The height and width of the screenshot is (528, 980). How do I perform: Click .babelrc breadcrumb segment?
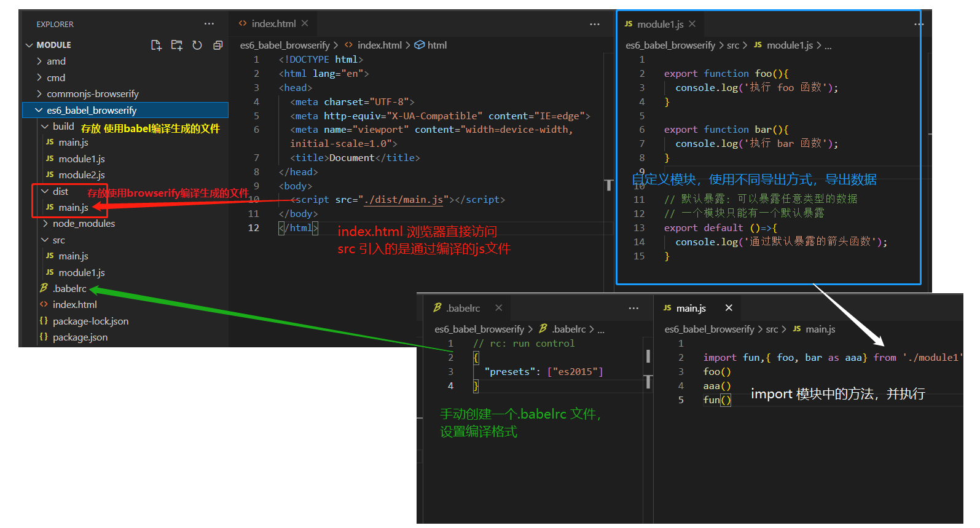click(x=568, y=329)
